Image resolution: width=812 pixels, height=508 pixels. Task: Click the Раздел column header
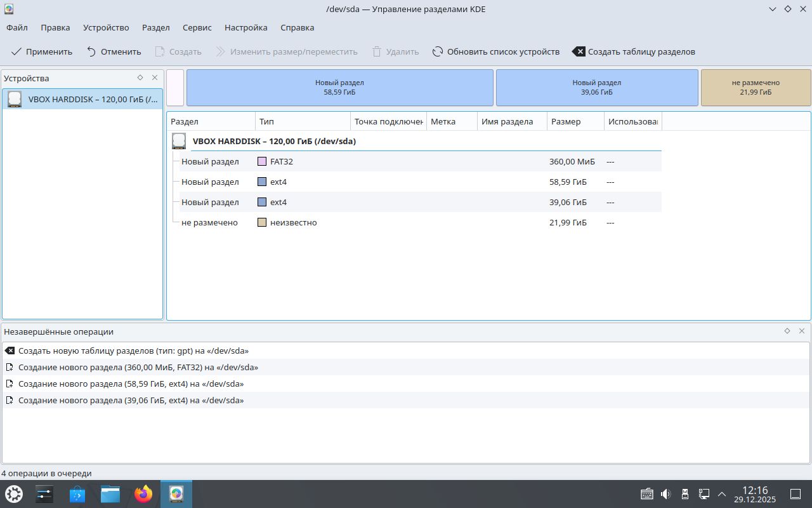click(211, 121)
